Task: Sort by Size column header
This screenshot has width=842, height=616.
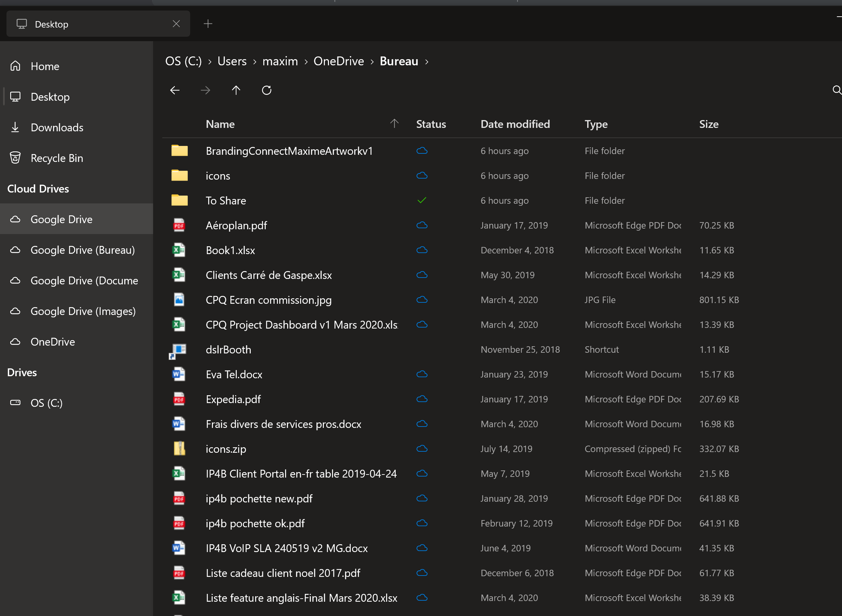Action: pos(709,124)
